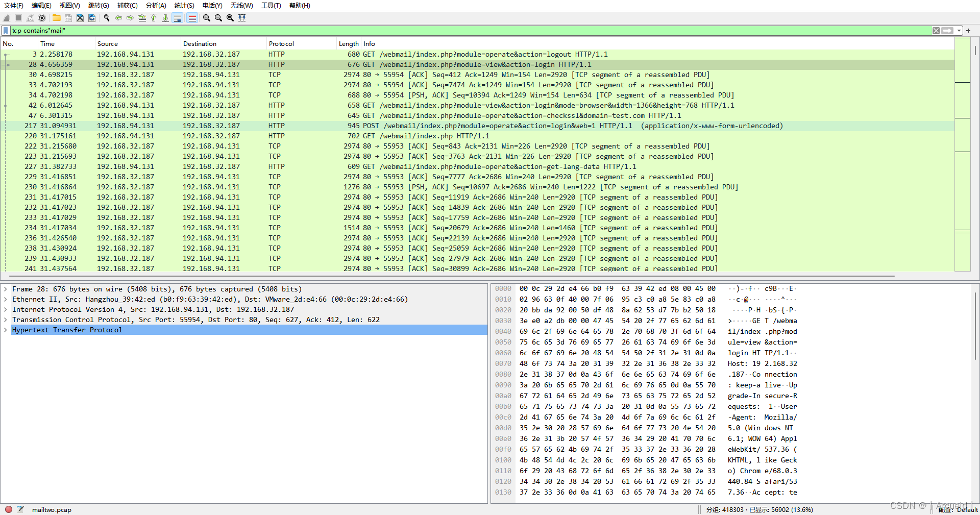980x515 pixels.
Task: Select packet 42 browser login request
Action: point(477,106)
